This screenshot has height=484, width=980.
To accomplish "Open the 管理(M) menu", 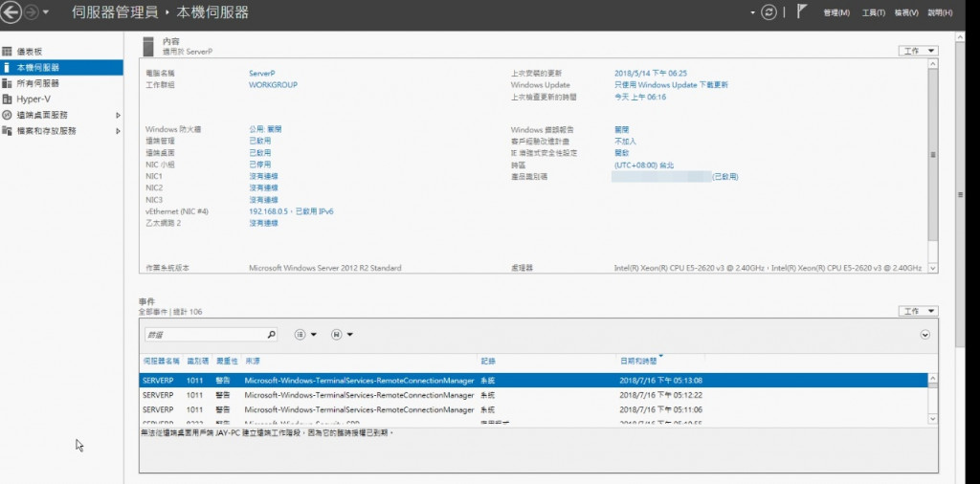I will 836,12.
